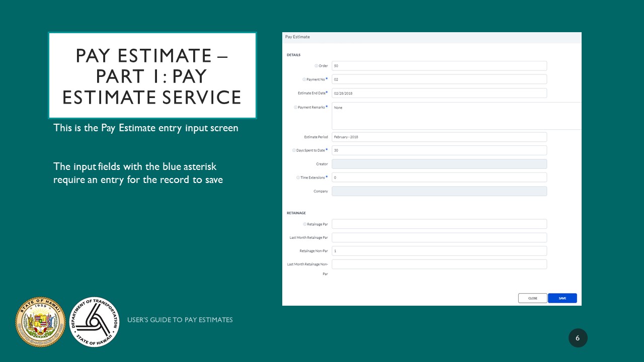Click the slide title Pay Estimate Part 1
The height and width of the screenshot is (362, 644).
[152, 76]
